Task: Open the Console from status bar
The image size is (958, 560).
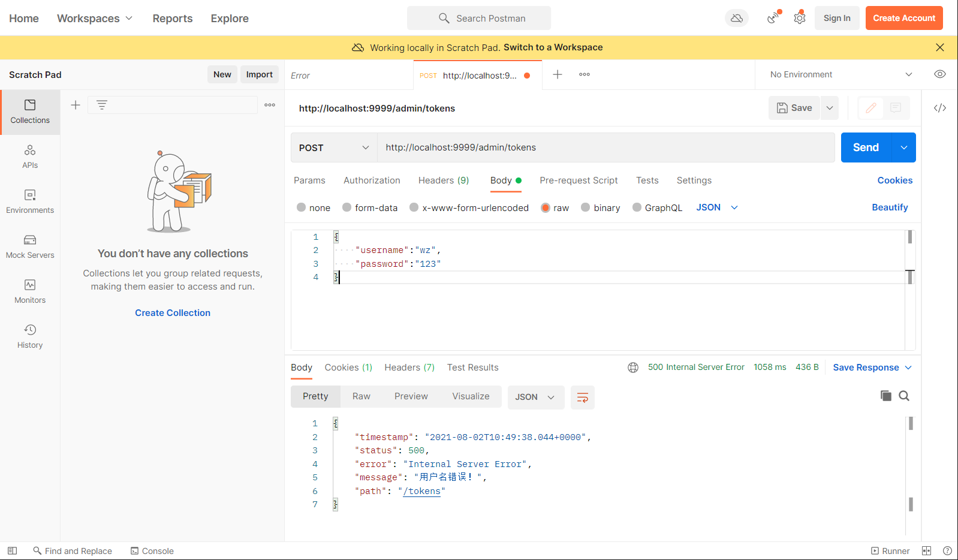Action: pyautogui.click(x=152, y=551)
